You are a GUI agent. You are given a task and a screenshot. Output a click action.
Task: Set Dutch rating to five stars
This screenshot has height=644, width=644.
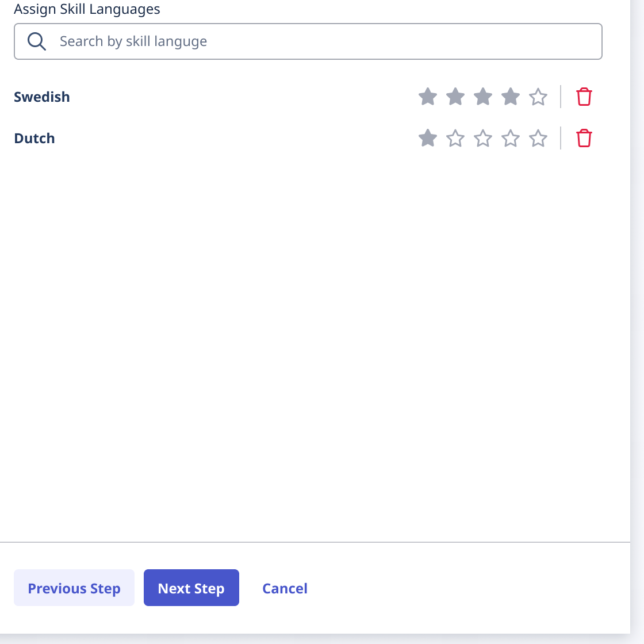click(538, 139)
